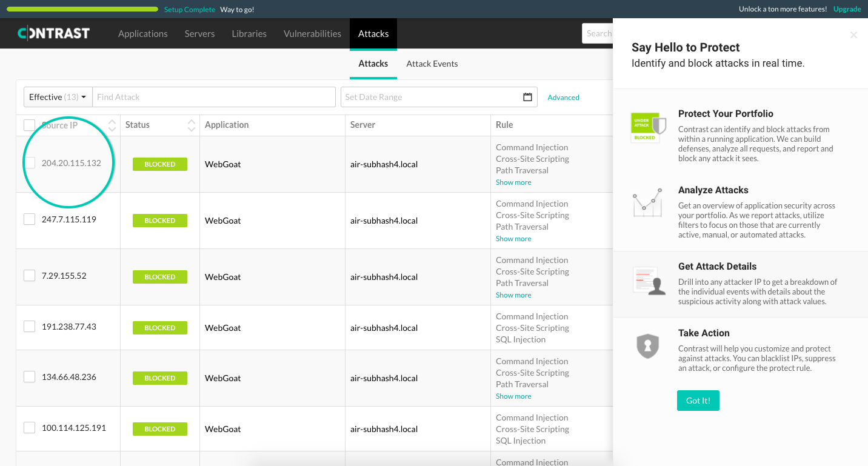Image resolution: width=868 pixels, height=466 pixels.
Task: Click the Get Attack Details icon
Action: 649,279
